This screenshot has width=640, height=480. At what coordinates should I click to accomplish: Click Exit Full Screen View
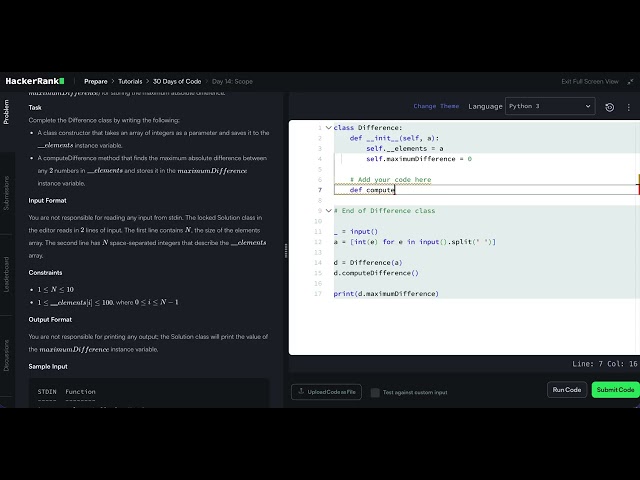(x=590, y=82)
